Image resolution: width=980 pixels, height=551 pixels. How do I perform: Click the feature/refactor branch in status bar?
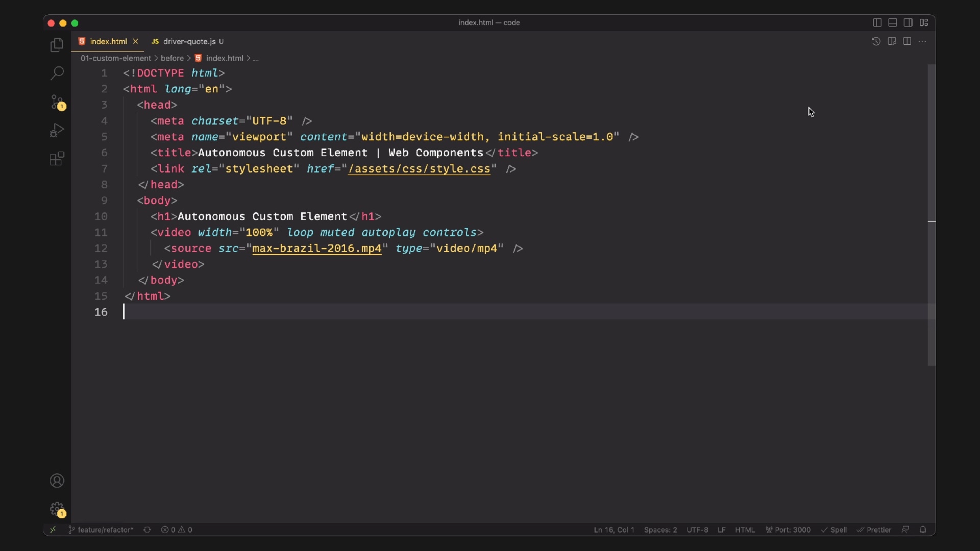pos(105,530)
